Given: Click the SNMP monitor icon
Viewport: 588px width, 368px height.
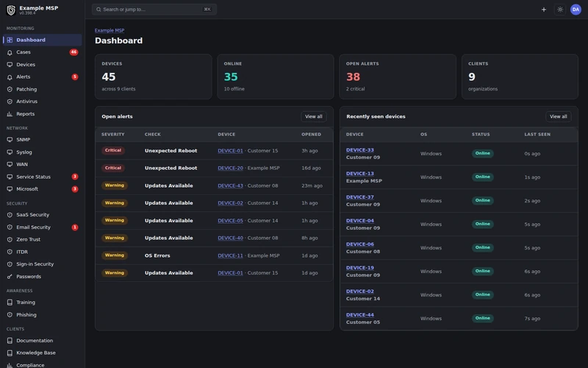Looking at the screenshot, I should pos(10,140).
